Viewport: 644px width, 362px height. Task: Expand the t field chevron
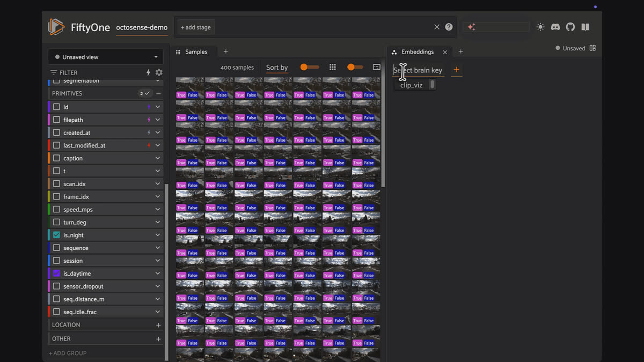point(158,171)
